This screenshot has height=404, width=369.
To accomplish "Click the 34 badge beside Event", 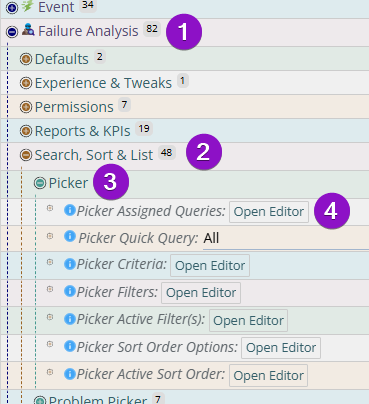I will [x=88, y=6].
